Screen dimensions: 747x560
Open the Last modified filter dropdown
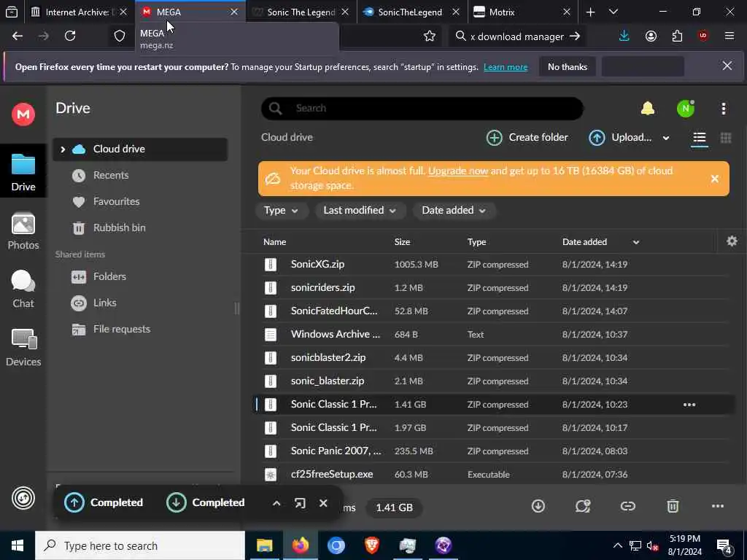[x=360, y=211]
